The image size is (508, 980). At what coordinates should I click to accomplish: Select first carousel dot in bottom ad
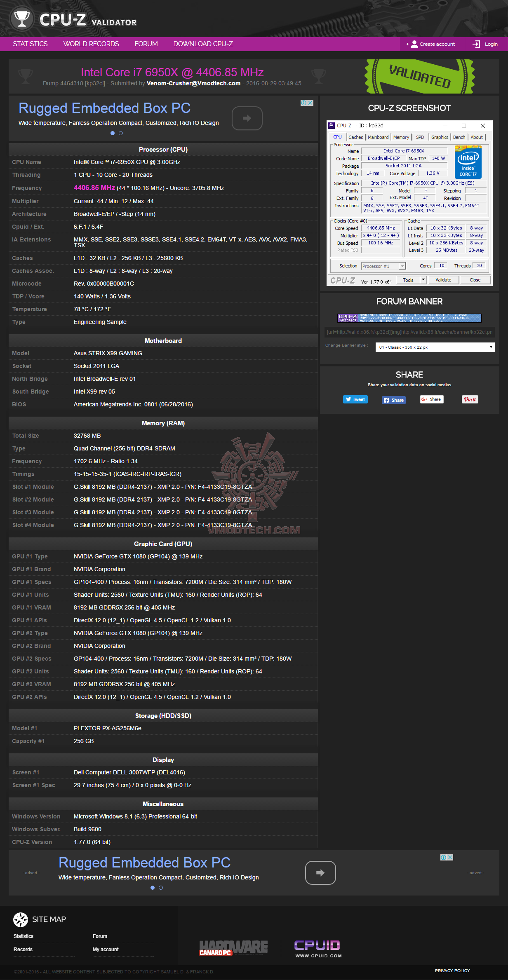pos(153,888)
